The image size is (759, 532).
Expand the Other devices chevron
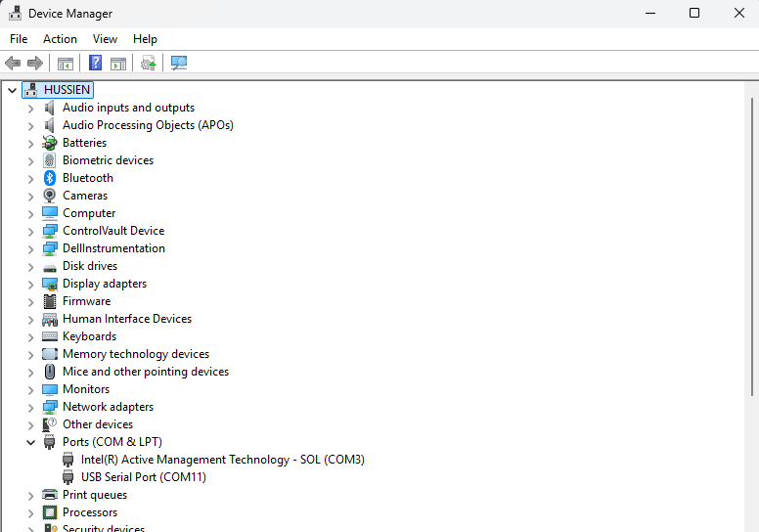pos(30,425)
